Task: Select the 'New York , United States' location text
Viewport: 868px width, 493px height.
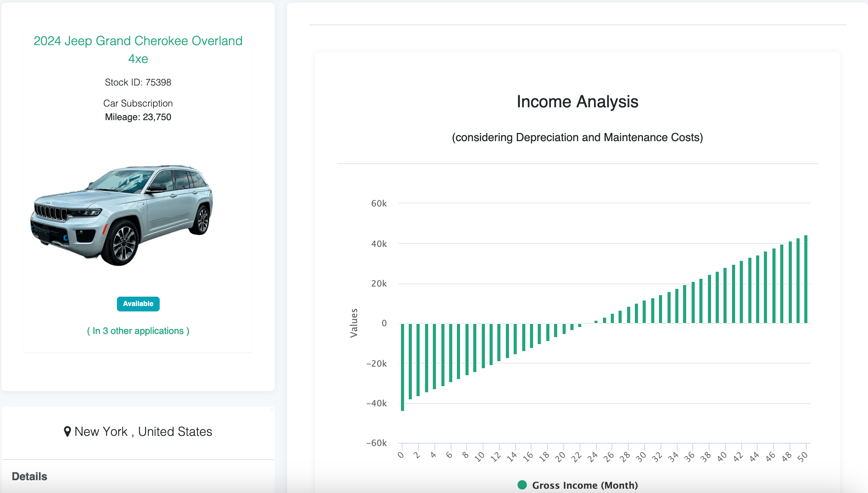Action: pyautogui.click(x=143, y=432)
